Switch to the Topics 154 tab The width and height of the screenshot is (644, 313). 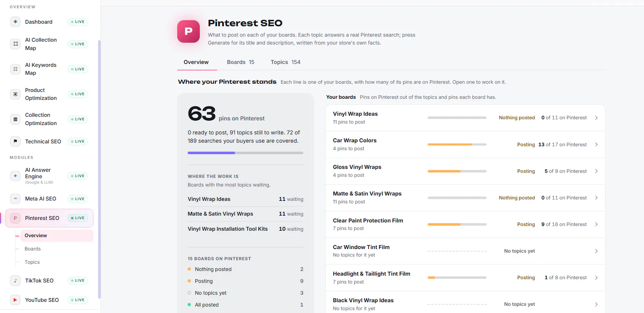285,62
